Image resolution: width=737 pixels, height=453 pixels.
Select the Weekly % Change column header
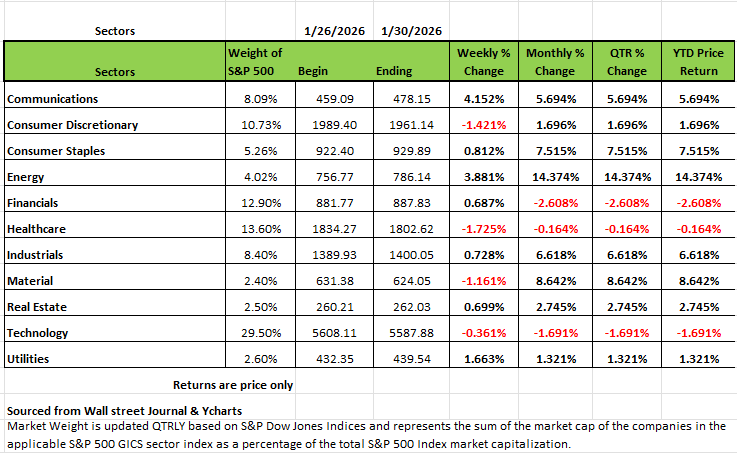[x=482, y=61]
